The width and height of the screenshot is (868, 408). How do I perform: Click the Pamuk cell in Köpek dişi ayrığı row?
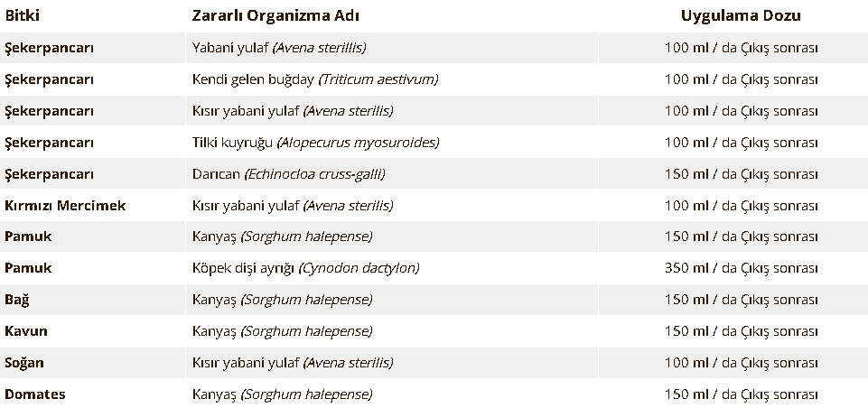pos(28,268)
